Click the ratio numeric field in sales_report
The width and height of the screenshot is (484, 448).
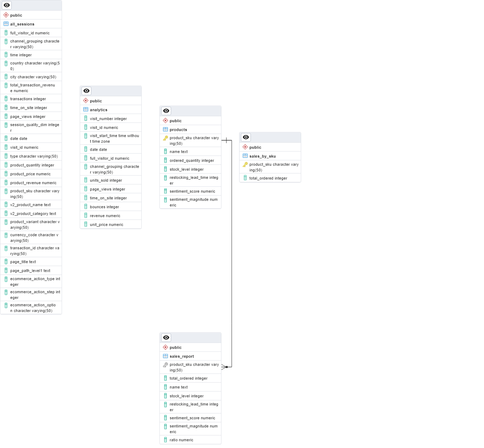[x=181, y=440]
